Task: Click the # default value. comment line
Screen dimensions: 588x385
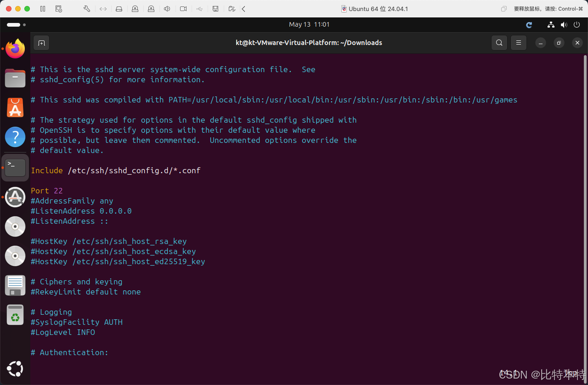Action: click(x=68, y=150)
